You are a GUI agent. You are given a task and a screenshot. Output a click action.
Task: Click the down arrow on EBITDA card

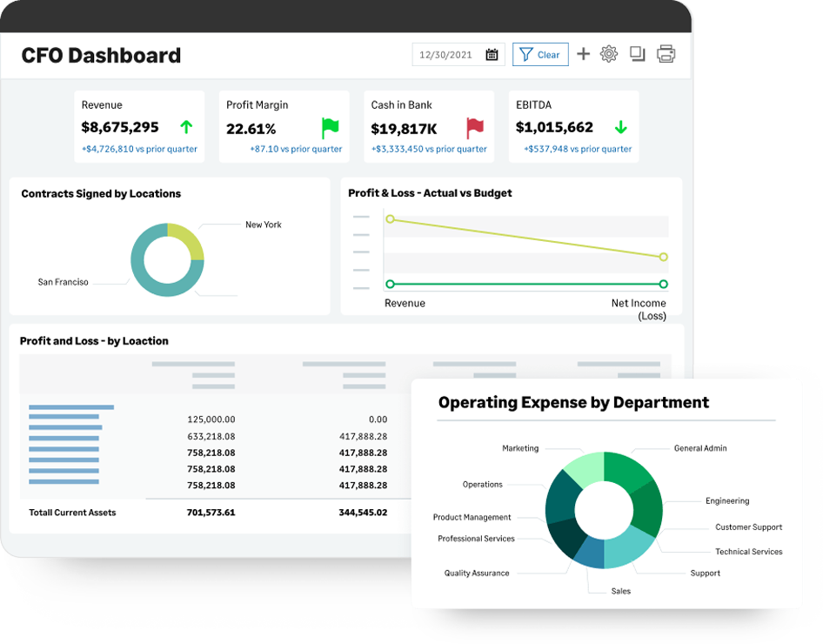coord(620,127)
